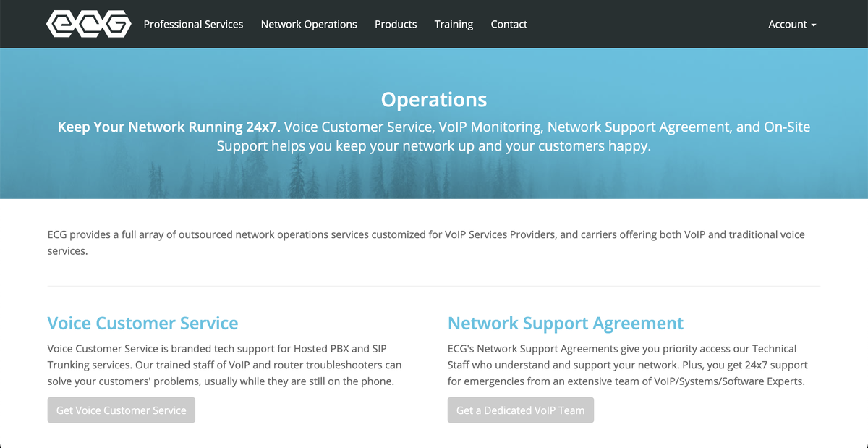Open the Training page link
The height and width of the screenshot is (448, 868).
[454, 24]
